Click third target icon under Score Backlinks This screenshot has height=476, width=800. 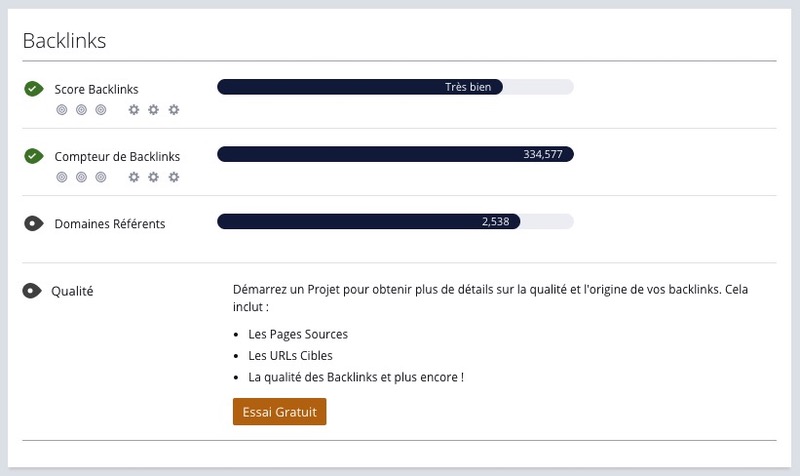coord(100,109)
